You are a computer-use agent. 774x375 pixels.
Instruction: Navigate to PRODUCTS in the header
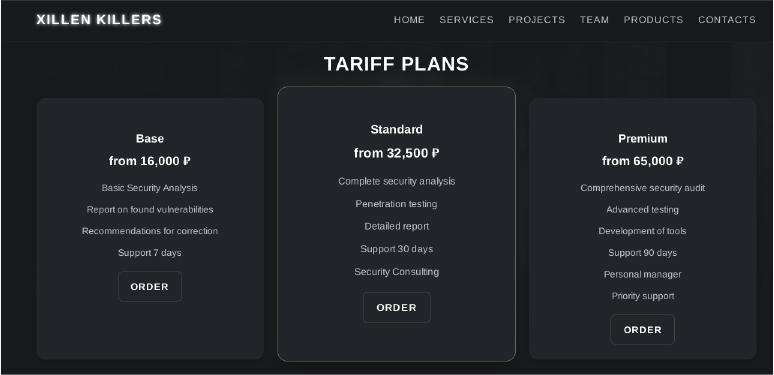[654, 20]
